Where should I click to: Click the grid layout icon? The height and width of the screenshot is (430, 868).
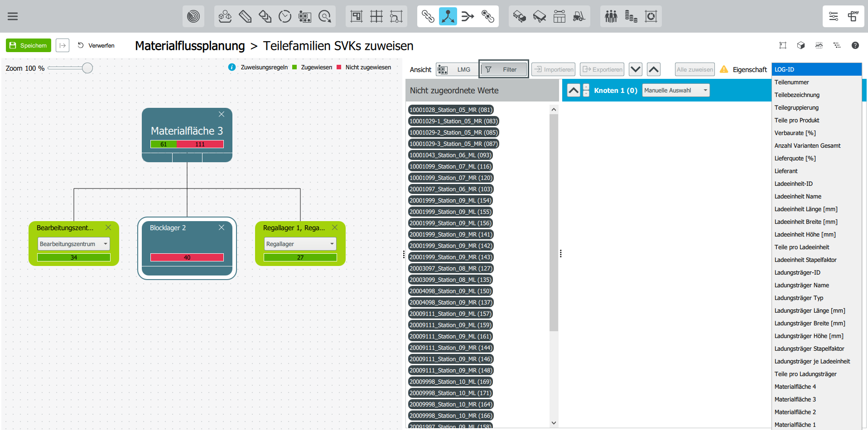tap(376, 17)
